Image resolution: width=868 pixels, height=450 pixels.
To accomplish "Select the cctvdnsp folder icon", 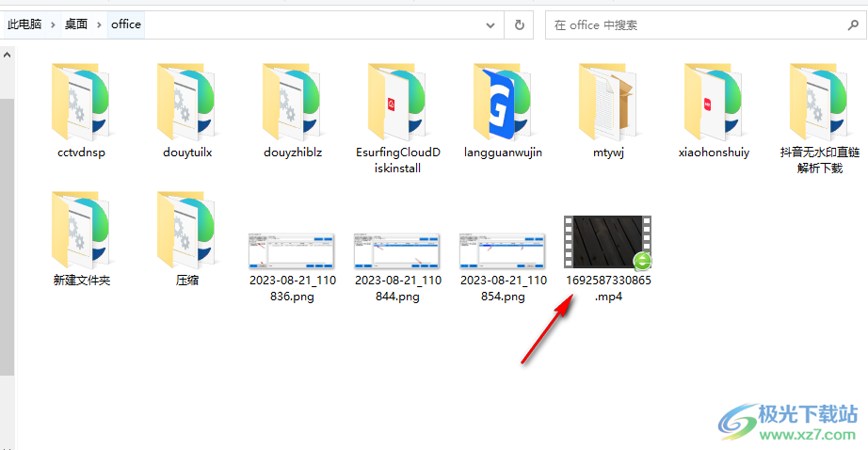I will pyautogui.click(x=81, y=102).
